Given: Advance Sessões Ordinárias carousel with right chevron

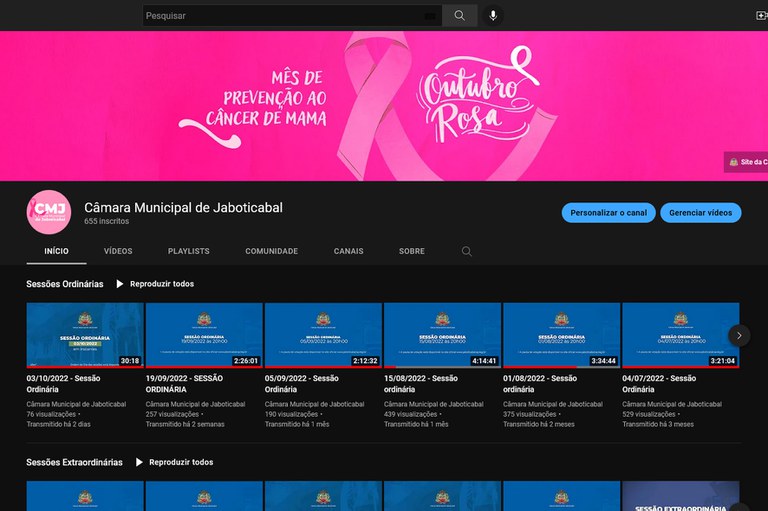Looking at the screenshot, I should [739, 336].
